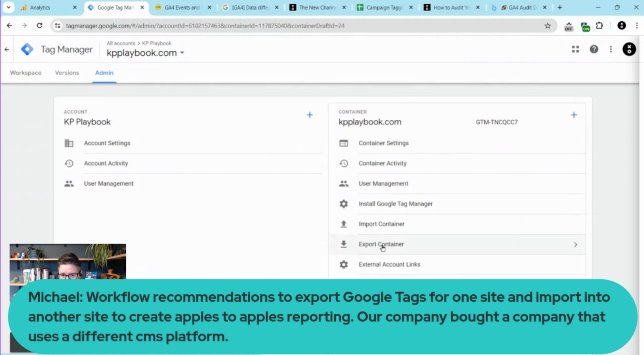Click All accounts breadcrumb link
This screenshot has height=355, width=644.
pos(121,43)
